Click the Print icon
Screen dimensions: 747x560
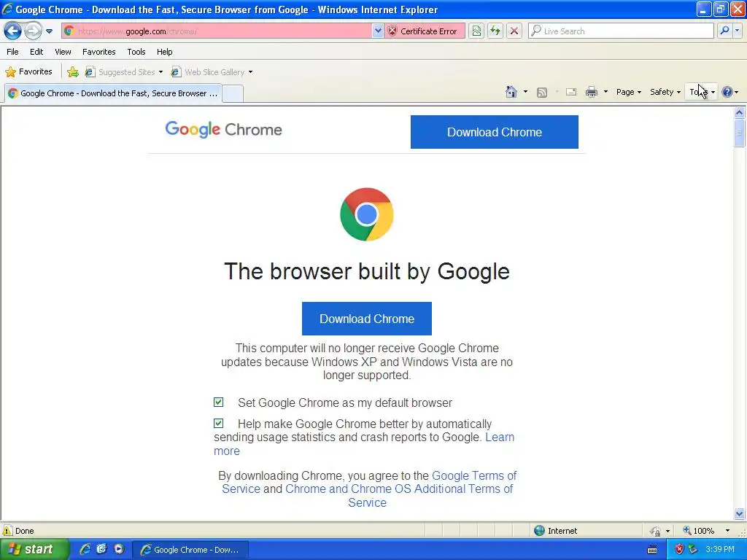[x=591, y=93]
